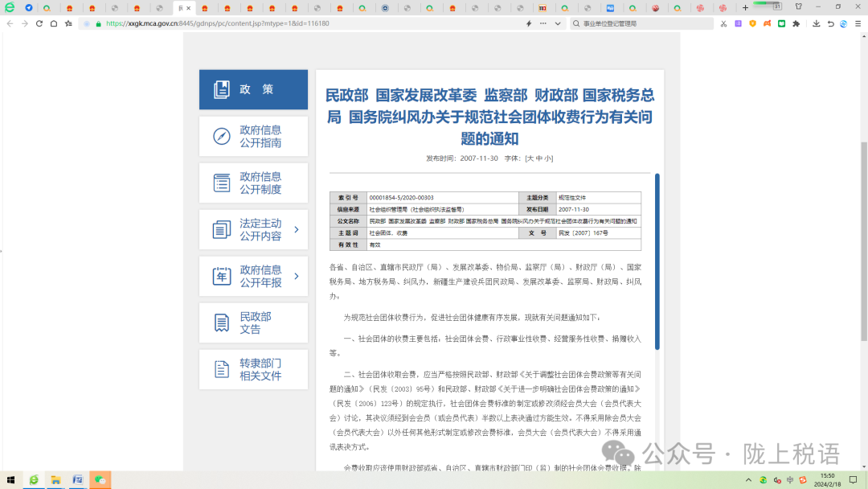Open the hamburger main menu
Viewport: 868px width, 489px height.
click(x=858, y=24)
